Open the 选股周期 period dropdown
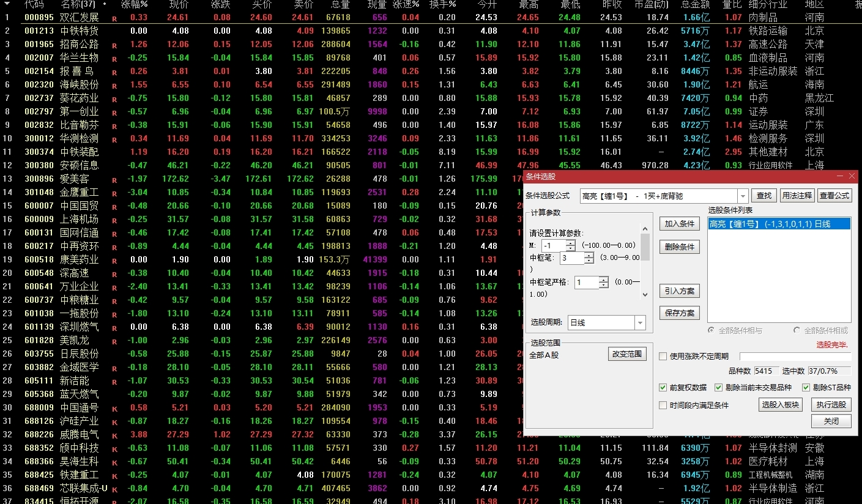The height and width of the screenshot is (504, 862). [x=640, y=323]
